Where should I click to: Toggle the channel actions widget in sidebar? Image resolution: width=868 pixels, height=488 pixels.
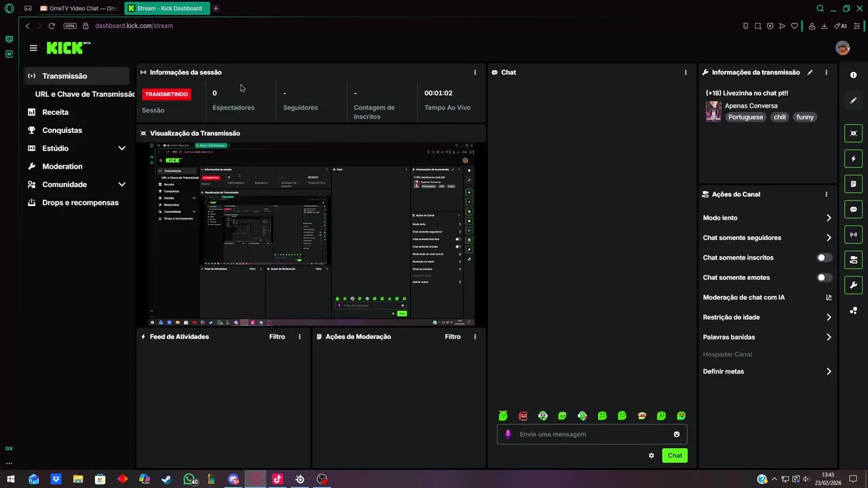tap(853, 260)
